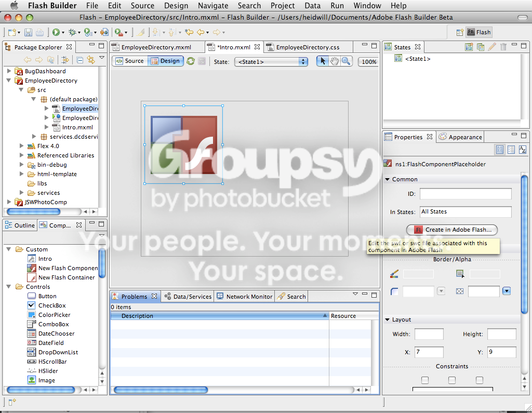Open the Project menu
Screen dimensions: 532x413
(283, 6)
